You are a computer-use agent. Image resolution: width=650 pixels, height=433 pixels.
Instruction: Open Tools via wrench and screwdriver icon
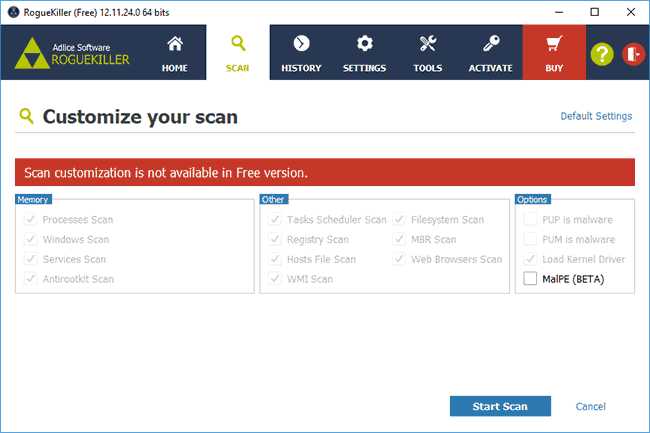coord(428,44)
